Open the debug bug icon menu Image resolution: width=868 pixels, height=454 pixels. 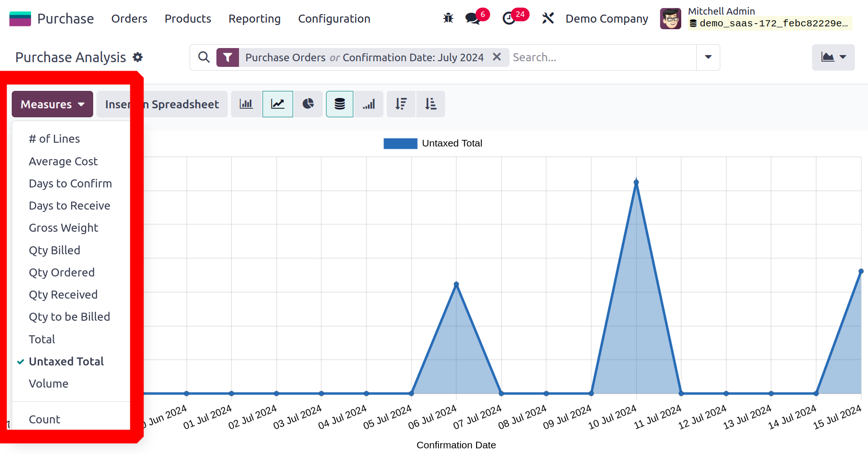pyautogui.click(x=448, y=18)
